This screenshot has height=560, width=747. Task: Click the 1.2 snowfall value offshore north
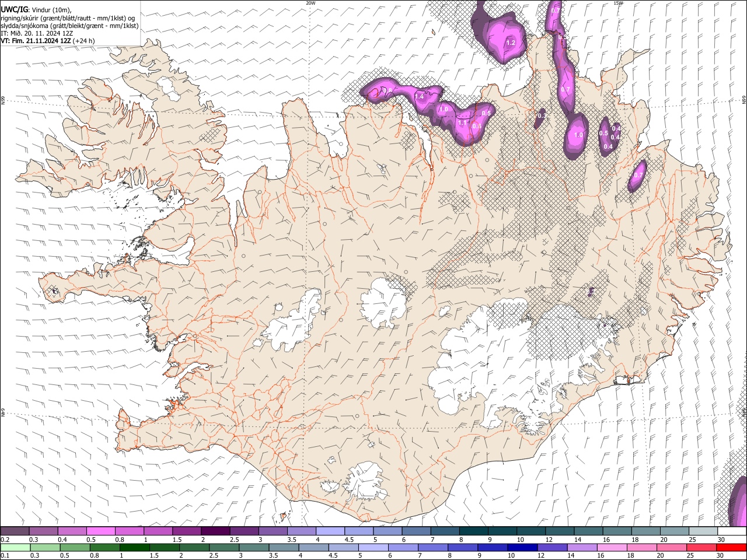[x=510, y=43]
